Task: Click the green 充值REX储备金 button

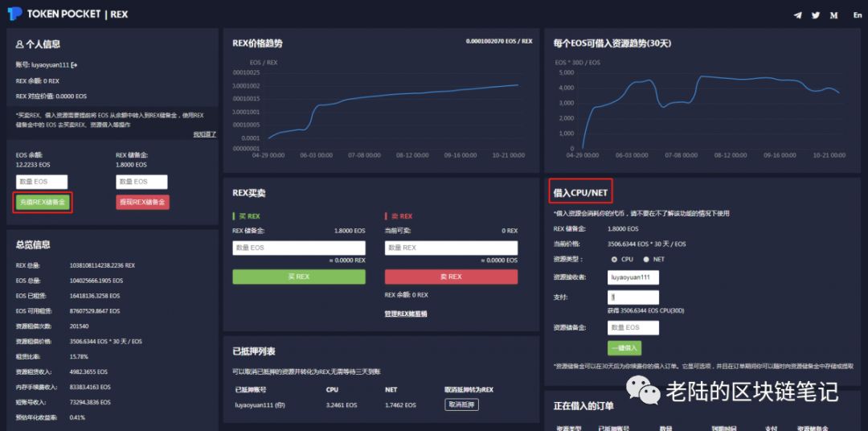Action: coord(43,202)
